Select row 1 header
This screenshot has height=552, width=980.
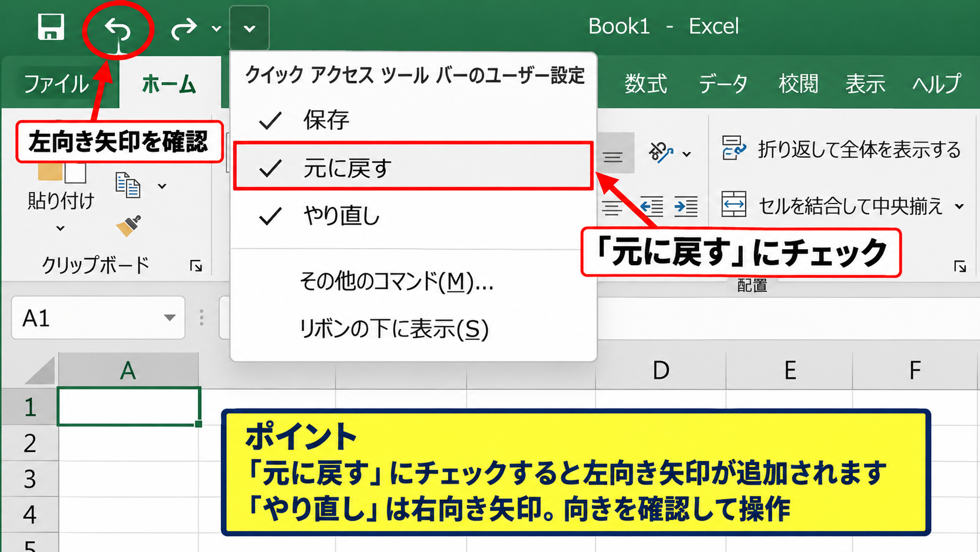click(29, 407)
